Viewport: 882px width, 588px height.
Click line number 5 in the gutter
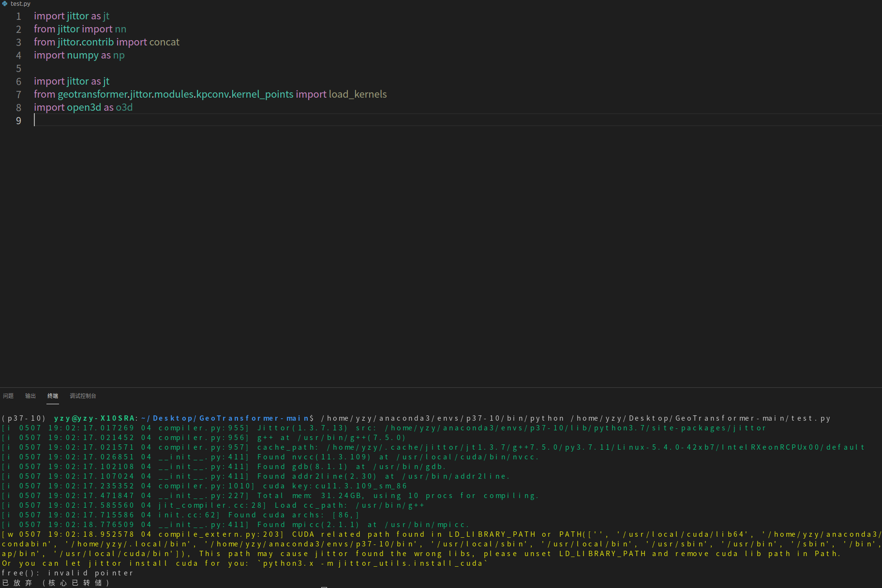coord(18,69)
